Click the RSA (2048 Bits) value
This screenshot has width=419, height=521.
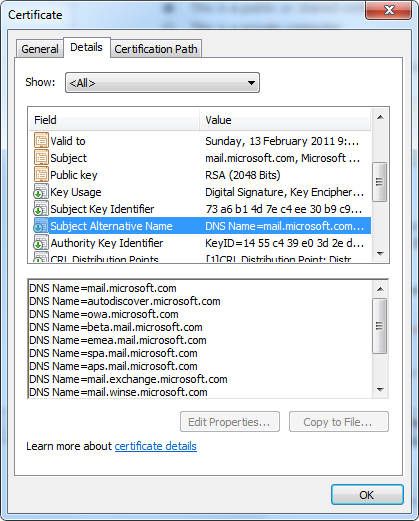tap(243, 175)
